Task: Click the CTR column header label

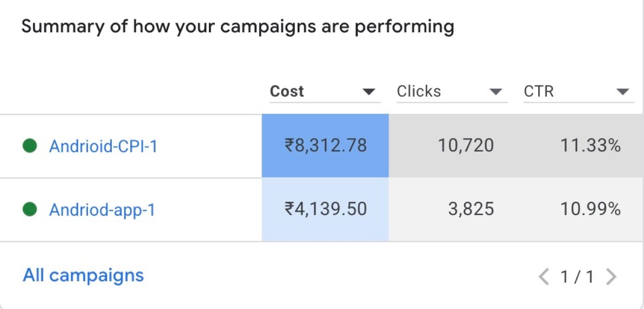Action: click(x=539, y=91)
